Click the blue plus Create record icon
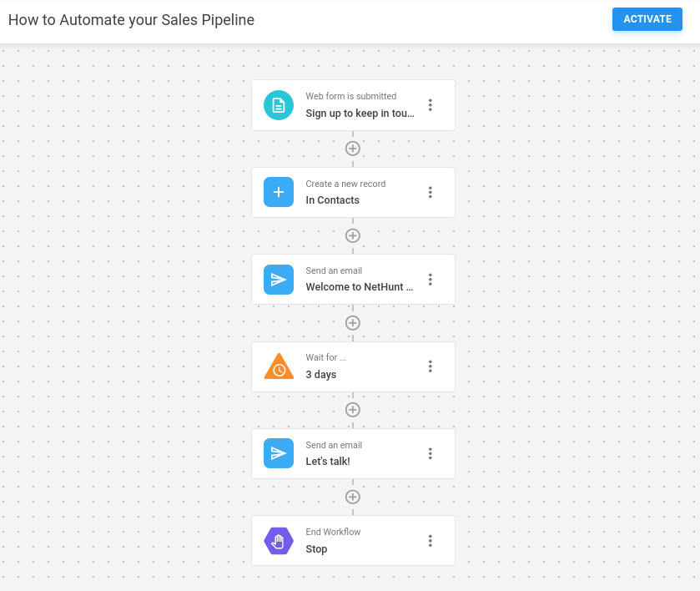The height and width of the screenshot is (591, 700). 279,192
